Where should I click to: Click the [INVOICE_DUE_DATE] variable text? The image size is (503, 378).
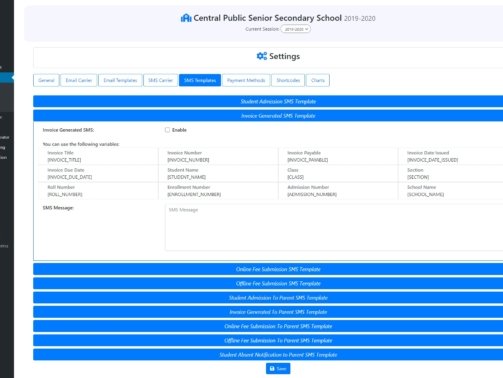[x=70, y=177]
